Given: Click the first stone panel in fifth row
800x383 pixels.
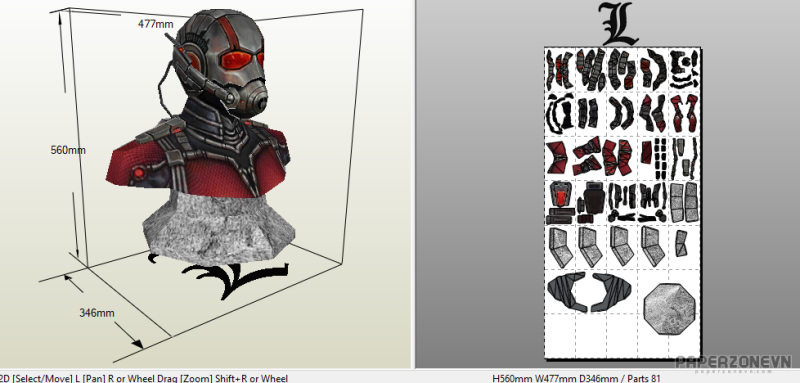Looking at the screenshot, I should click(x=561, y=247).
